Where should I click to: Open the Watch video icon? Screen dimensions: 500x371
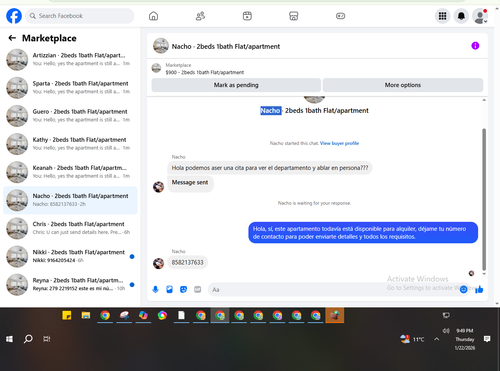pos(247,16)
